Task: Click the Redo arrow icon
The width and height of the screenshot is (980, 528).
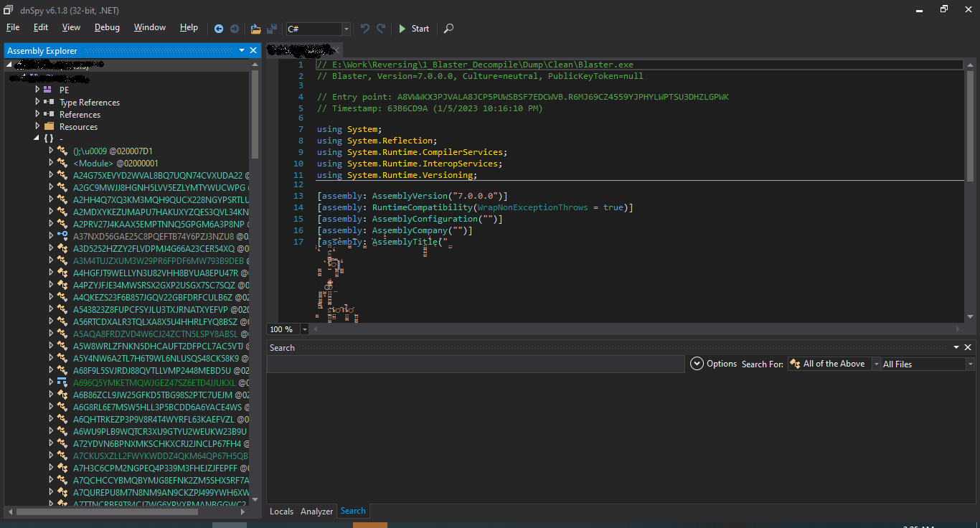Action: click(x=380, y=29)
